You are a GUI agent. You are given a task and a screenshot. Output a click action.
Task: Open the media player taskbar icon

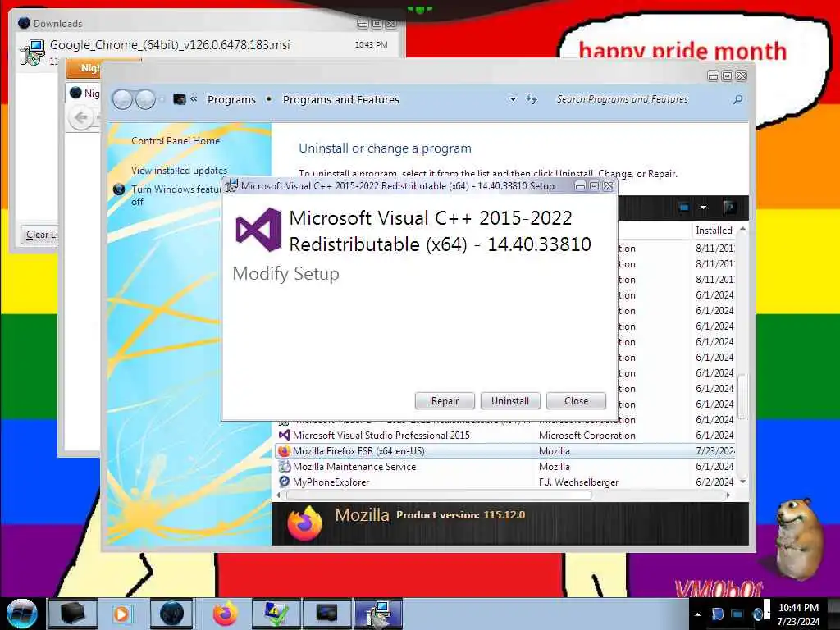121,614
